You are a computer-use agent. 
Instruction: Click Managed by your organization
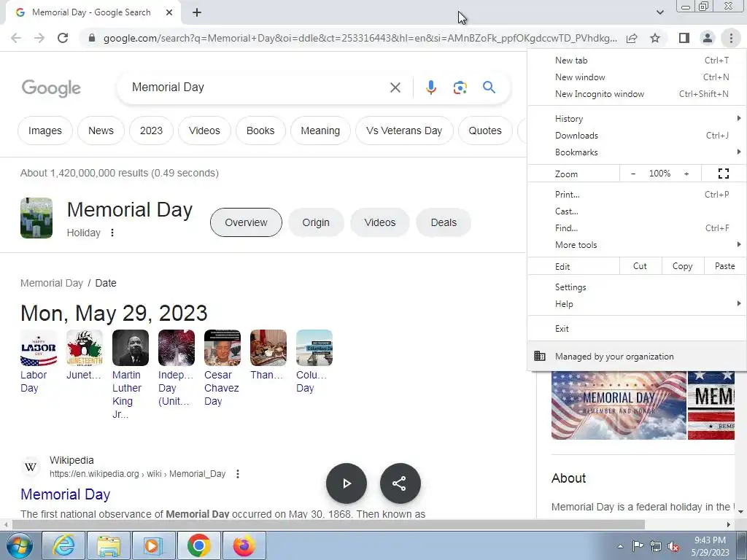coord(637,356)
